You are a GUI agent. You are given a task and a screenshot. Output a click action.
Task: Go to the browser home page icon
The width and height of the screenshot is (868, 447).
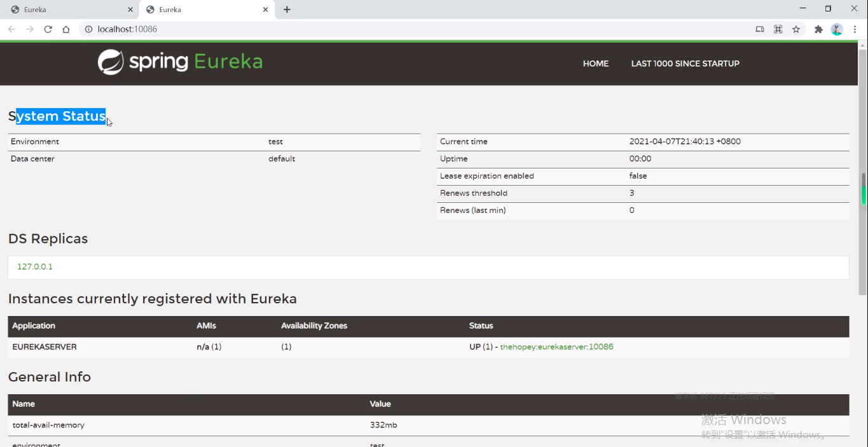pos(66,29)
